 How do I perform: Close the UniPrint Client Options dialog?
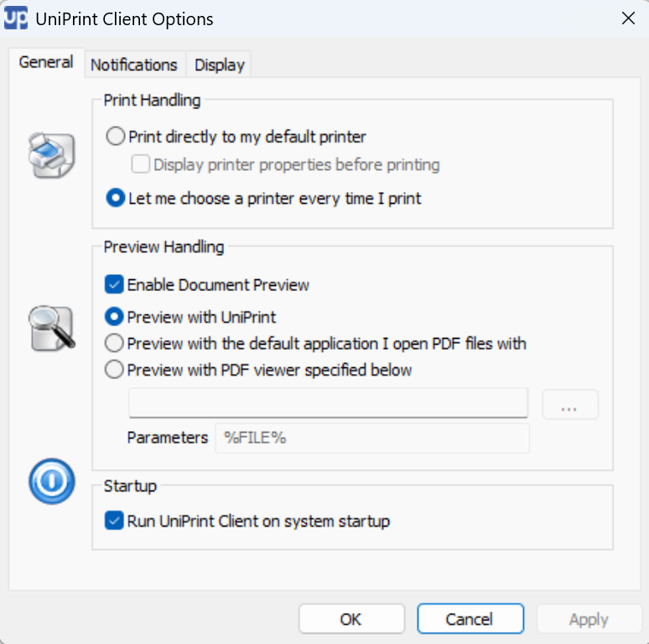pos(628,18)
